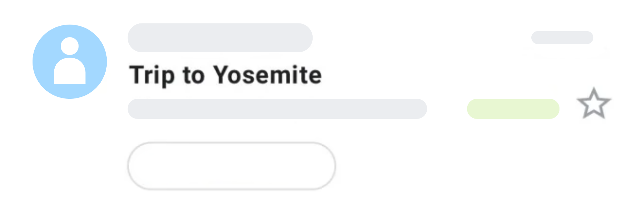
Task: Select the gray sender name placeholder
Action: (x=220, y=38)
